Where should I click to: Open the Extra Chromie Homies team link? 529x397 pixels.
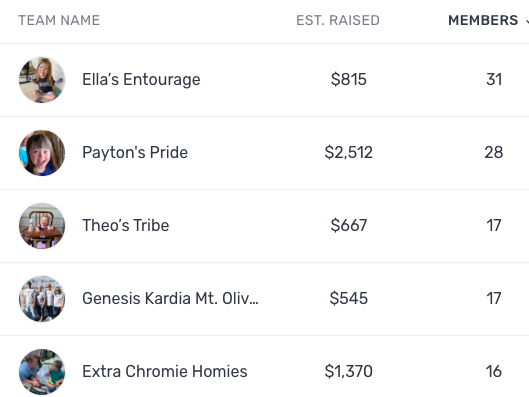point(165,371)
